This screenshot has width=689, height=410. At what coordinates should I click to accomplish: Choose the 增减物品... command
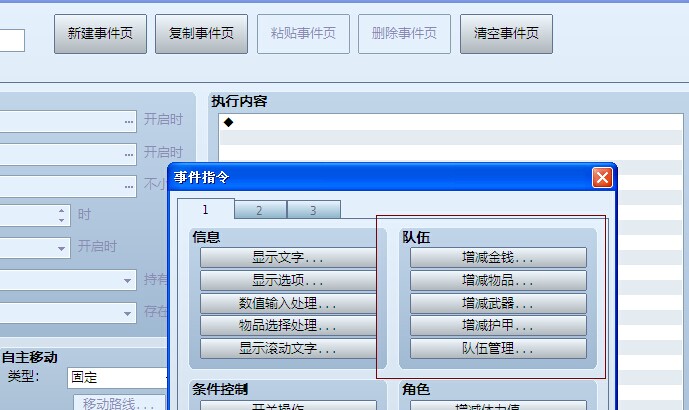[x=498, y=280]
